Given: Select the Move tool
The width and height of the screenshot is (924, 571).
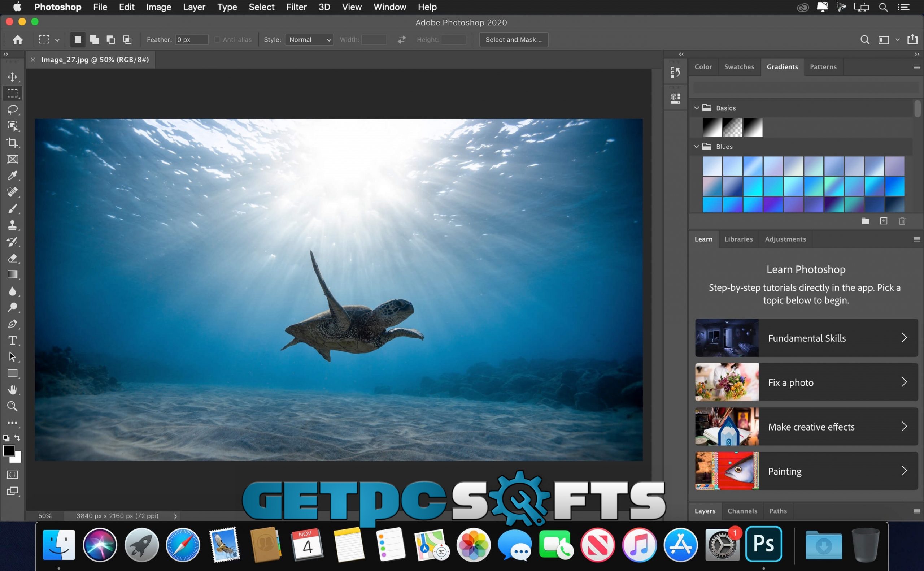Looking at the screenshot, I should (12, 77).
